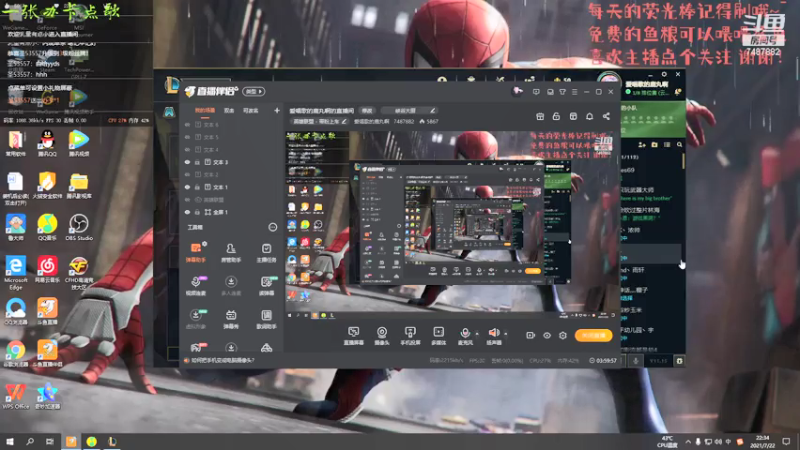
Task: Open the 主播任务 tool
Action: point(266,253)
